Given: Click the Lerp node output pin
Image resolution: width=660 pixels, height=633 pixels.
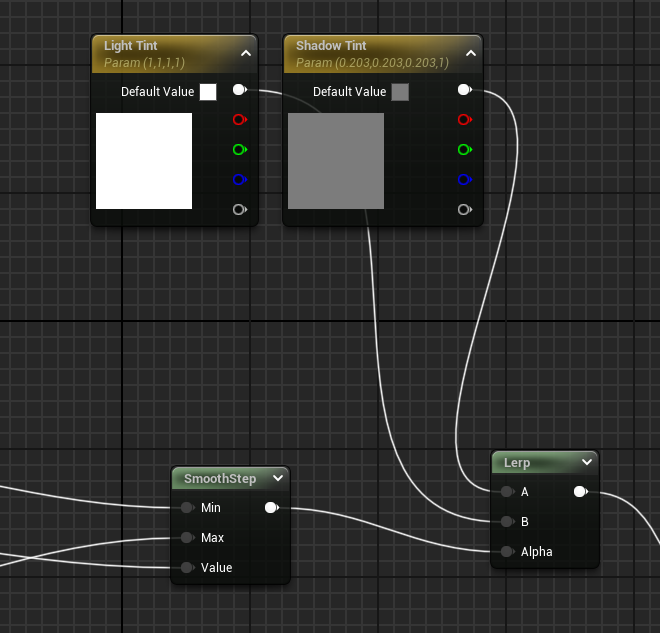Looking at the screenshot, I should point(579,492).
